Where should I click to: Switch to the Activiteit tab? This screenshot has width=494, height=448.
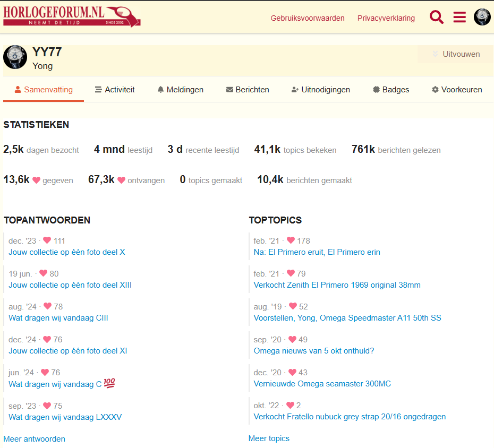[x=115, y=90]
